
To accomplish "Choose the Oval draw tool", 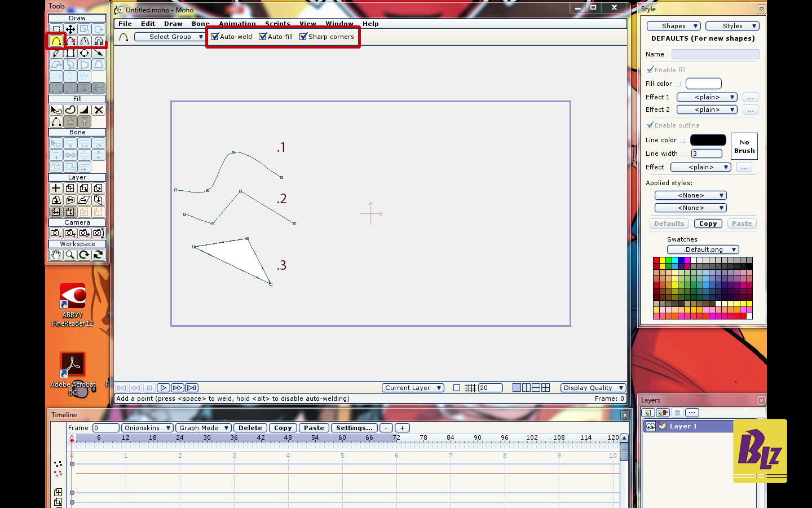I will (84, 53).
